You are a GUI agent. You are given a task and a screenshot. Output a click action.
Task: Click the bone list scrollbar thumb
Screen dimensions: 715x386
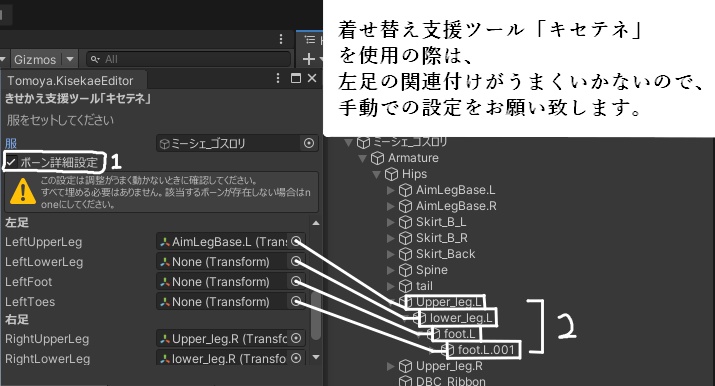click(x=315, y=317)
